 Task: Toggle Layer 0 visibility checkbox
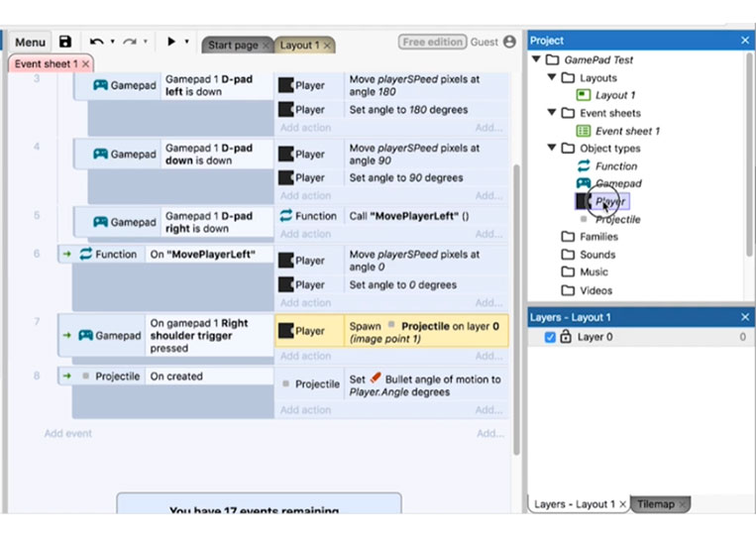pyautogui.click(x=550, y=337)
